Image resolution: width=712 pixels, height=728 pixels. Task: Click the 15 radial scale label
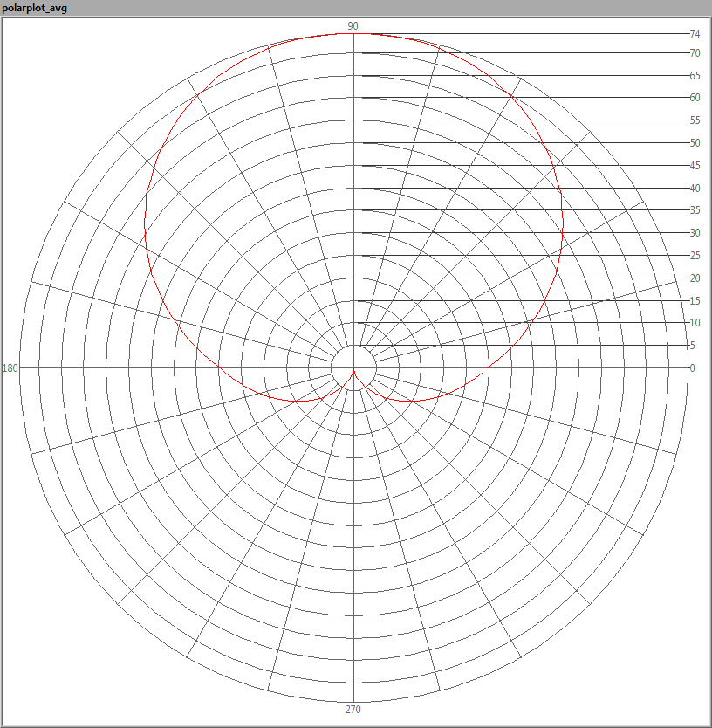coord(695,301)
